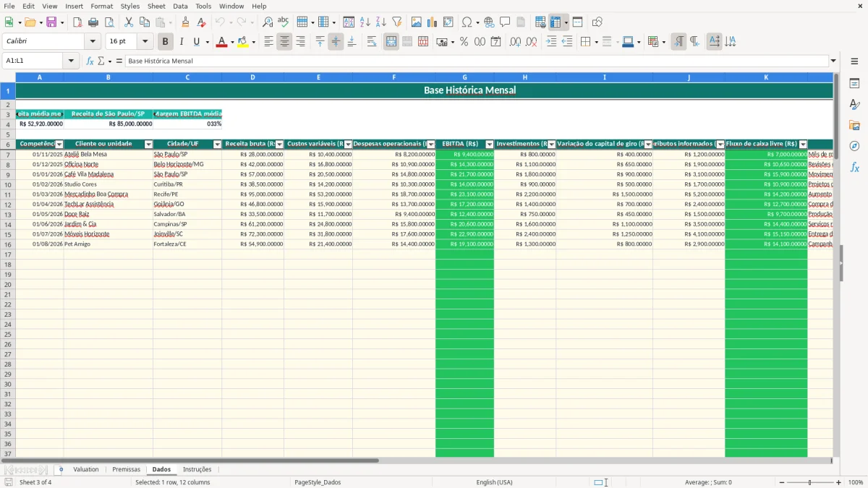Toggle Center Vertically alignment
Image resolution: width=868 pixels, height=488 pixels.
point(336,42)
